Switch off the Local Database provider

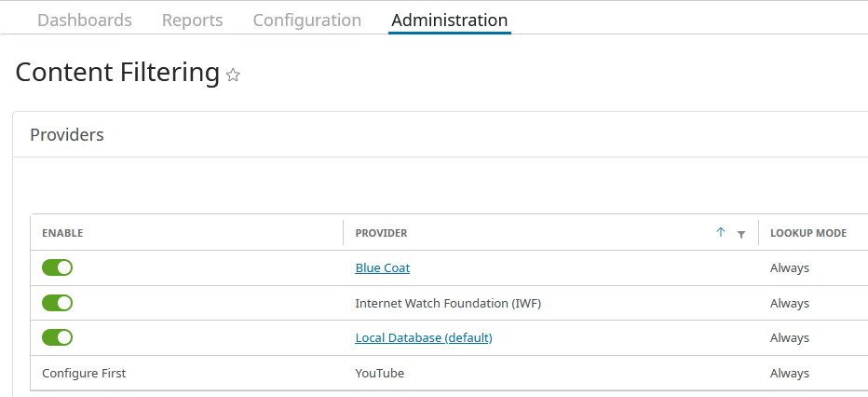click(x=57, y=337)
